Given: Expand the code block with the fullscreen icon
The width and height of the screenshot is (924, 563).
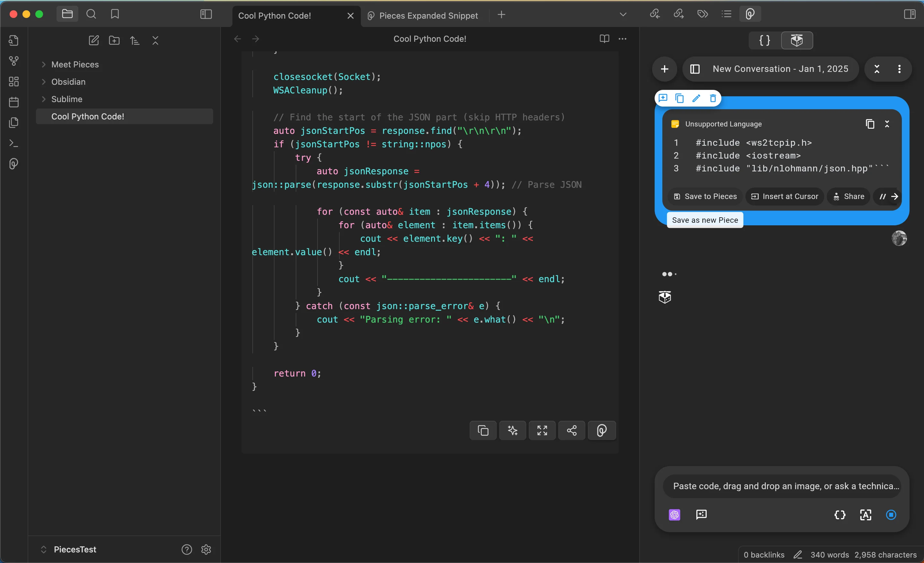Looking at the screenshot, I should click(x=542, y=430).
